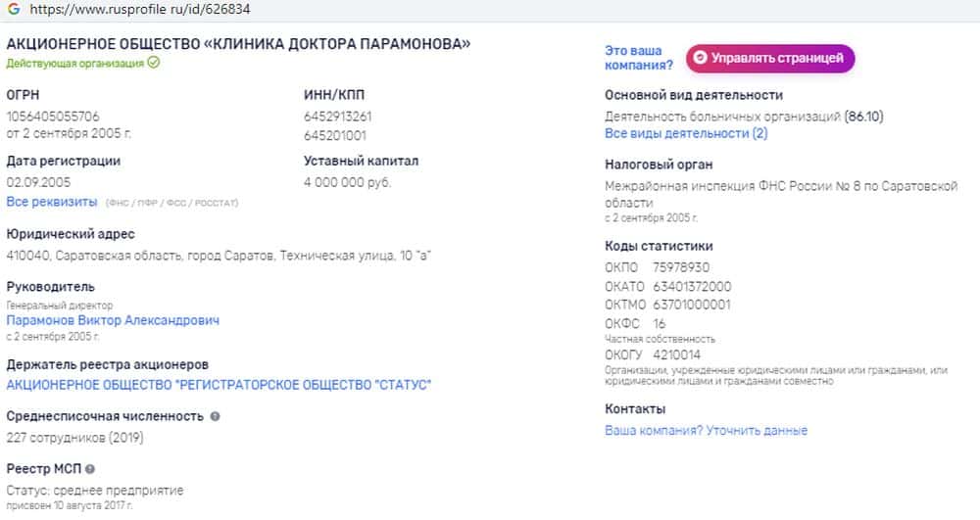Click question mark icon beside Реестр МСП
Screen dimensions: 980x520
pos(90,469)
